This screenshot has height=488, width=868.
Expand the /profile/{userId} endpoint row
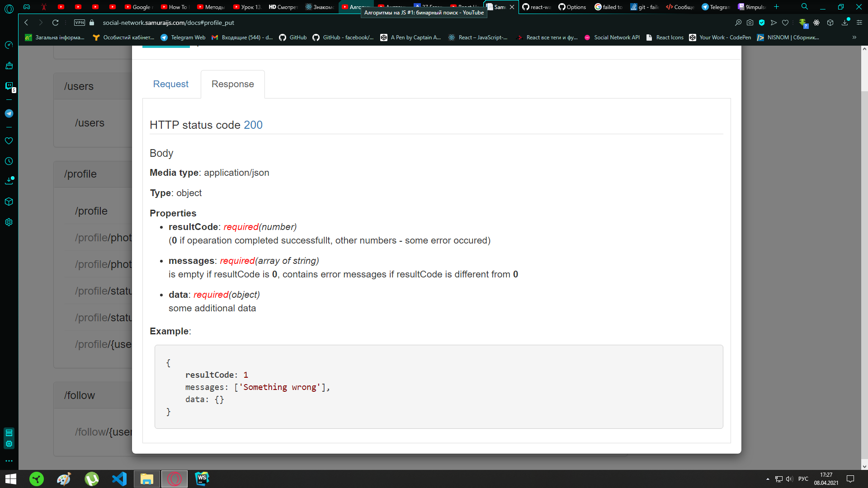103,344
